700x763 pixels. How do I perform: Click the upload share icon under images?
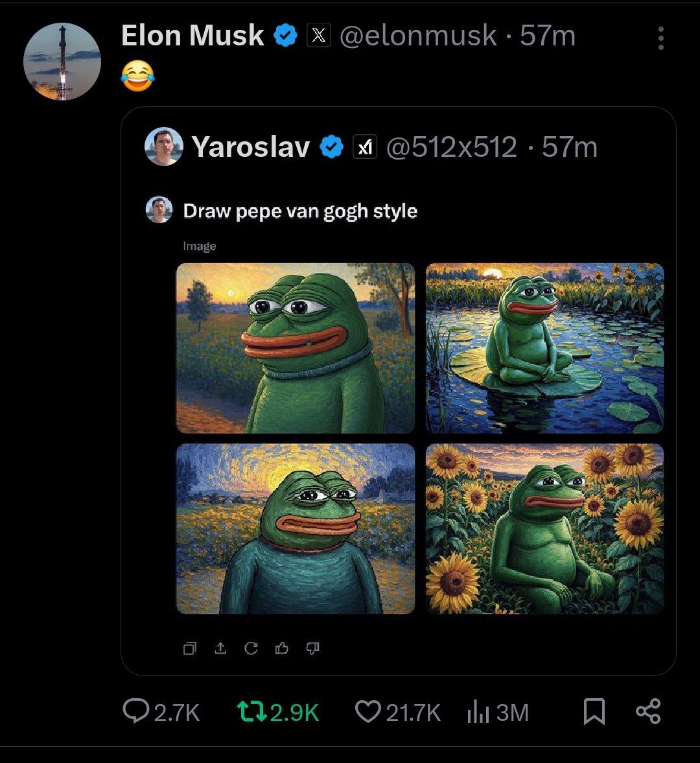tap(220, 648)
